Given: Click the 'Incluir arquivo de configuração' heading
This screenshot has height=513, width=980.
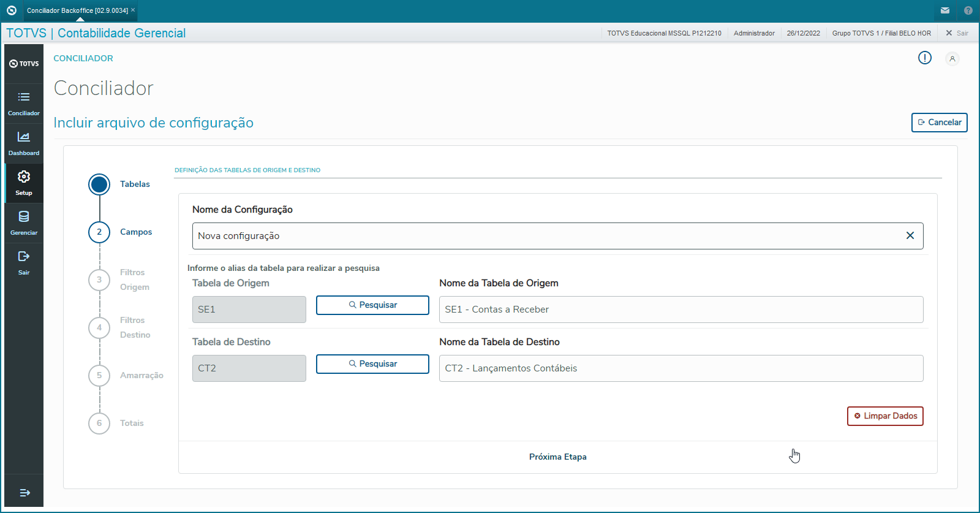Looking at the screenshot, I should coord(154,123).
